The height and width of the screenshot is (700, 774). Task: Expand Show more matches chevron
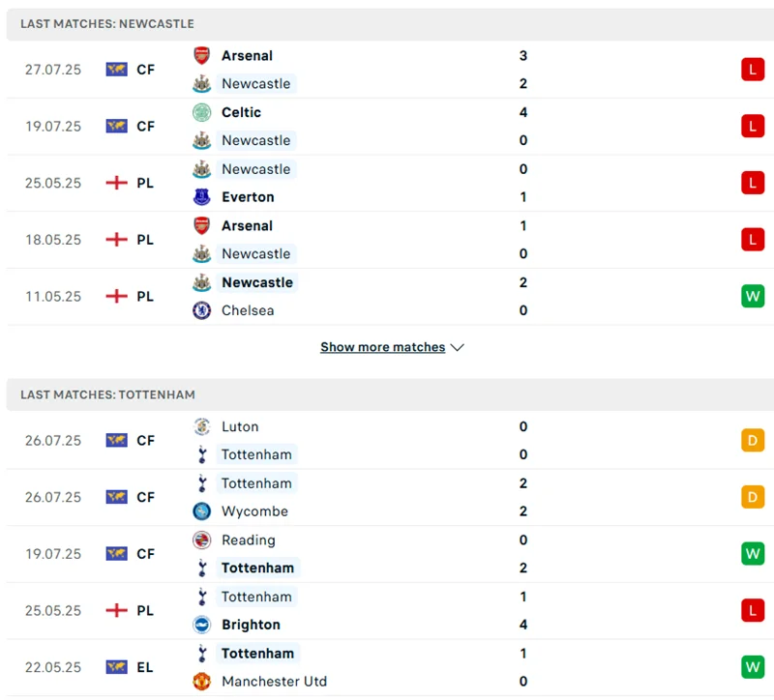pyautogui.click(x=458, y=347)
